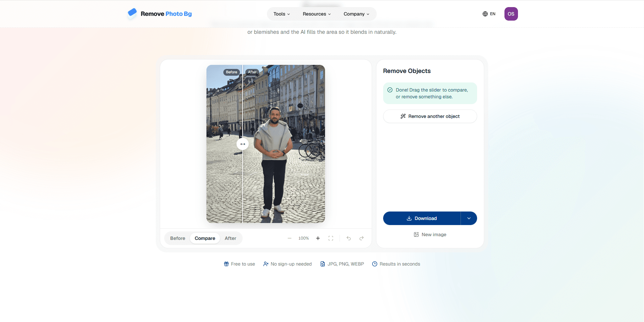This screenshot has width=644, height=322.
Task: Click the Results in seconds clock icon
Action: (x=375, y=264)
